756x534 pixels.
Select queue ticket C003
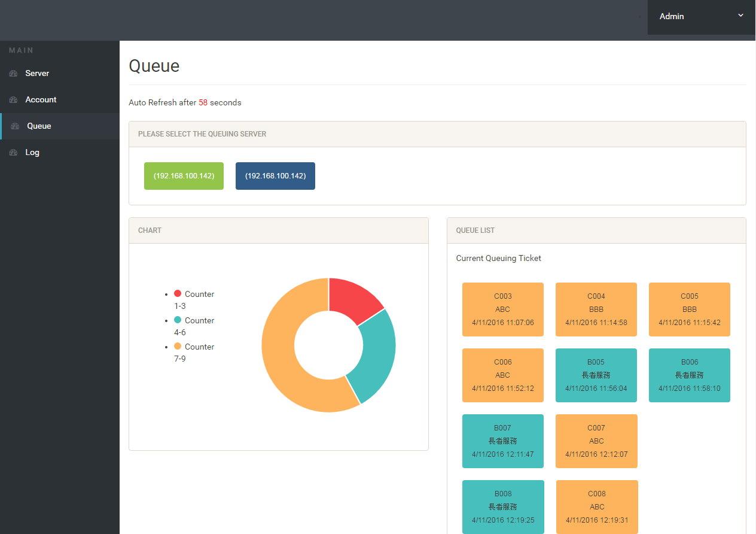click(502, 310)
